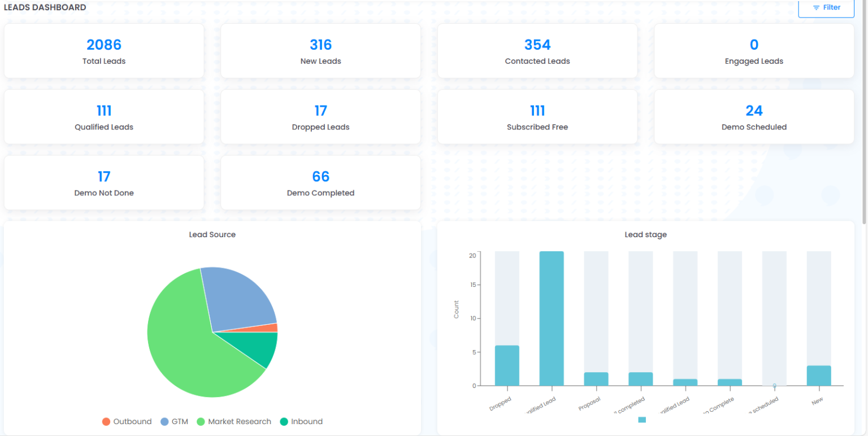
Task: Select the Dropped Leads card
Action: [320, 117]
